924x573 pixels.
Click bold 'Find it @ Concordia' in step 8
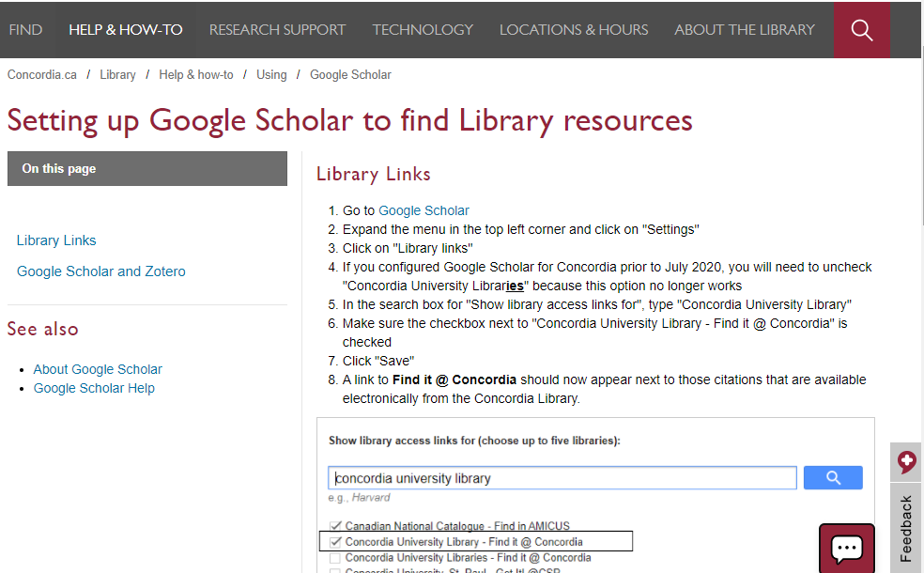(454, 379)
